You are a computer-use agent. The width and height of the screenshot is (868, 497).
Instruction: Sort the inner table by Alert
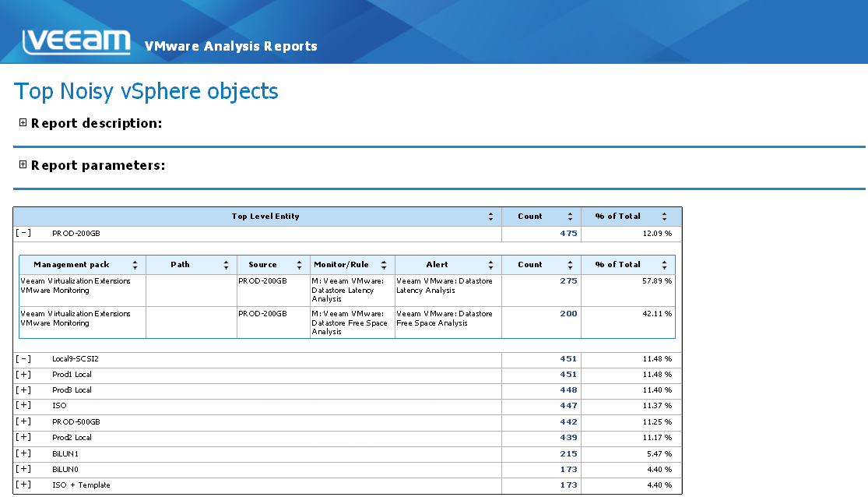pos(490,265)
